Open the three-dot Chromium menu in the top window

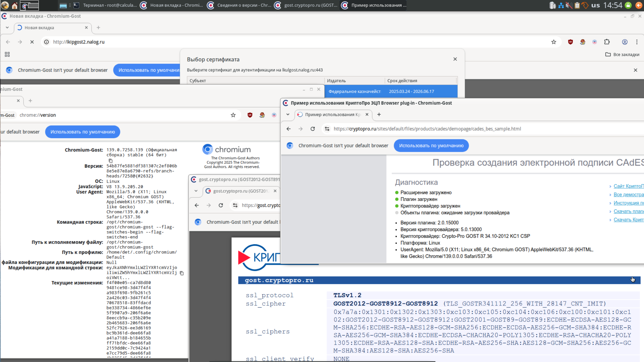[x=637, y=42]
